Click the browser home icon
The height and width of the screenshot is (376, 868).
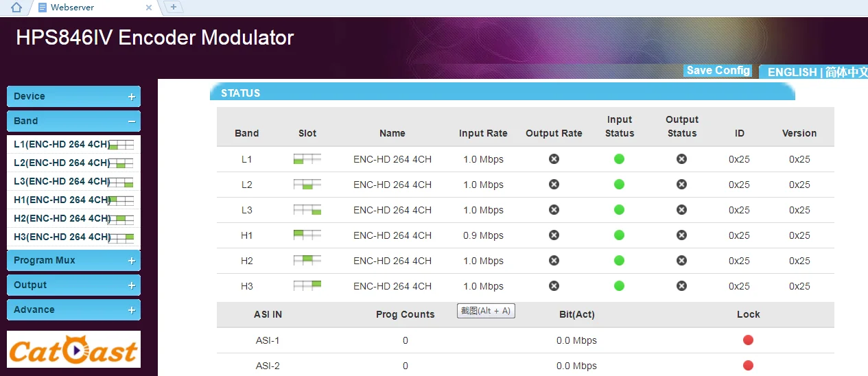[16, 8]
